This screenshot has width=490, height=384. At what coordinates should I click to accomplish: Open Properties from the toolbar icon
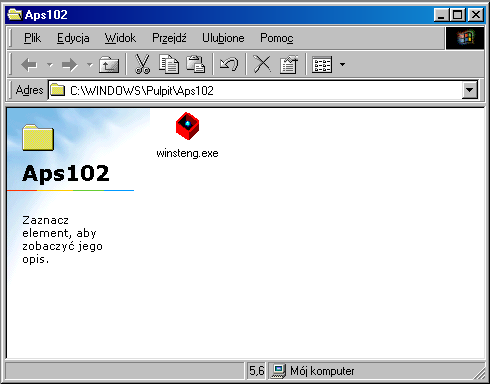(x=289, y=64)
